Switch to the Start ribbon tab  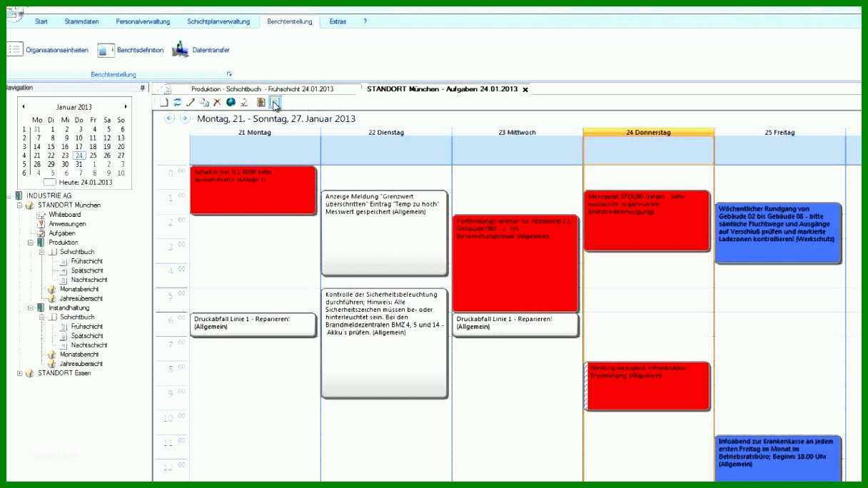(x=41, y=21)
